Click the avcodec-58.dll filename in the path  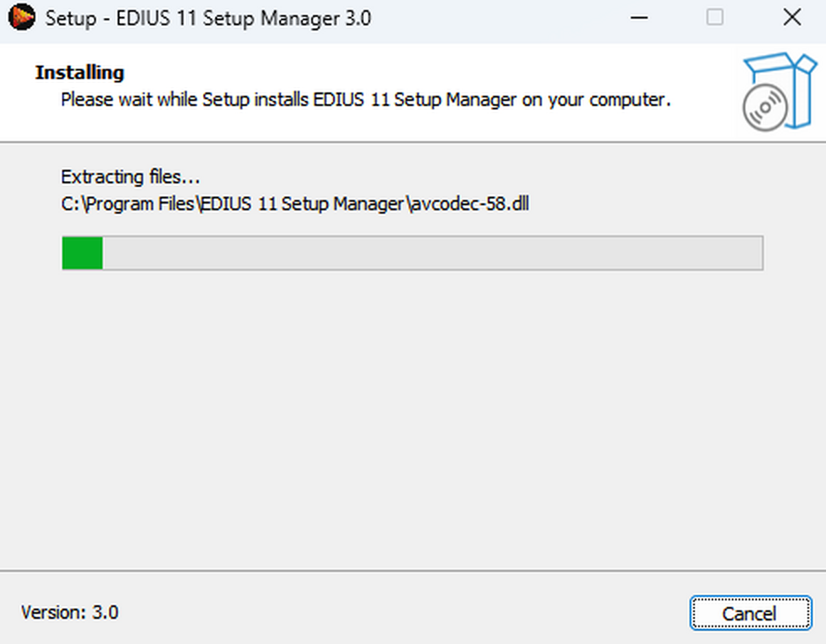471,204
